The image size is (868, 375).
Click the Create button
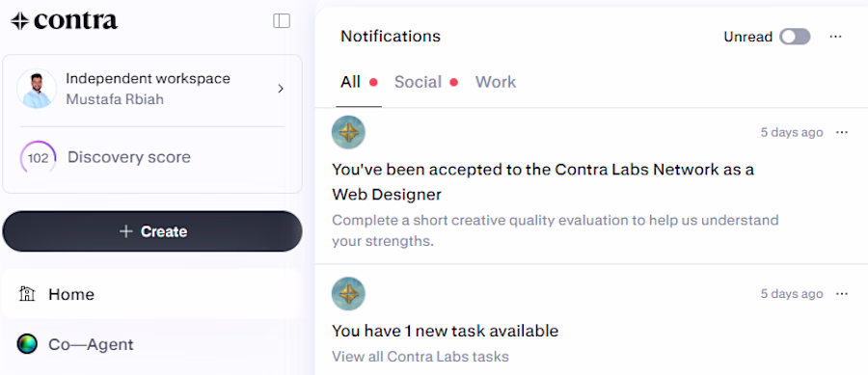click(152, 231)
